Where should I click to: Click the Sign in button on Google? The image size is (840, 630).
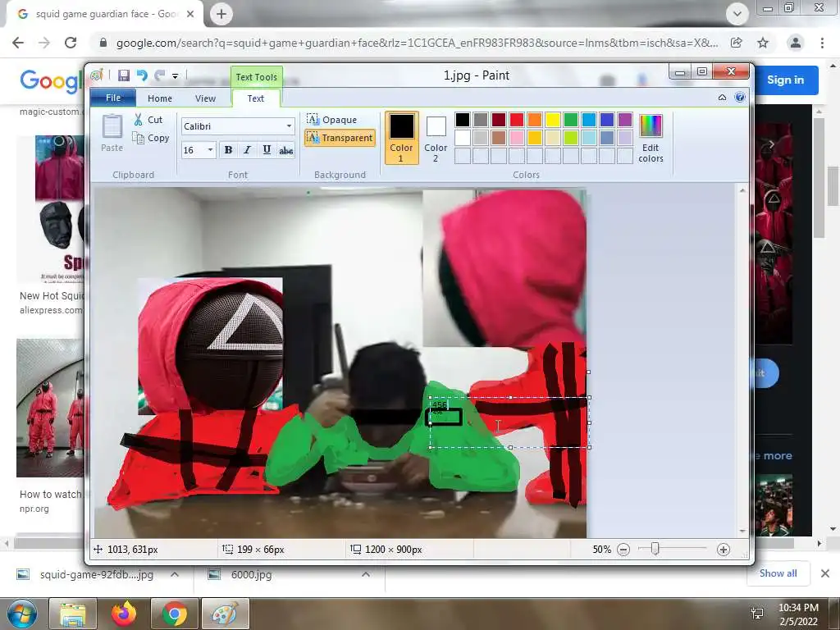click(x=785, y=80)
